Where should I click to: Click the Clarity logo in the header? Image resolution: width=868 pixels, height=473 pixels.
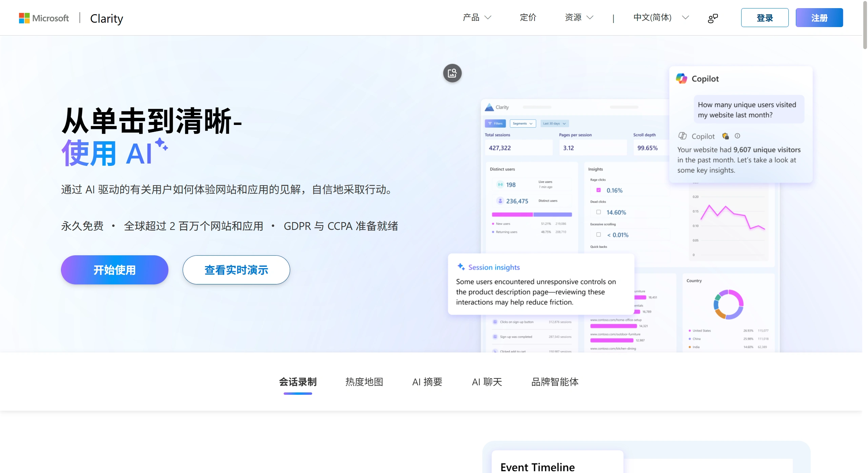[x=106, y=19]
